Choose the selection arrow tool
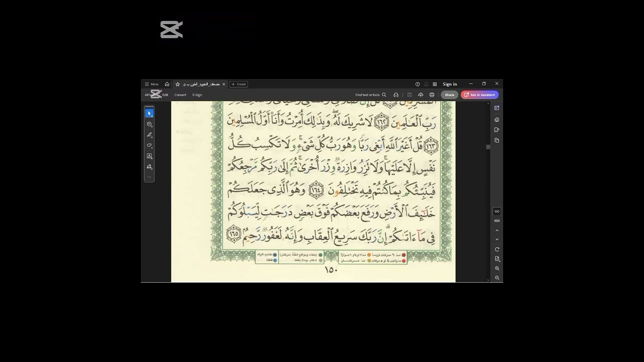 (149, 114)
